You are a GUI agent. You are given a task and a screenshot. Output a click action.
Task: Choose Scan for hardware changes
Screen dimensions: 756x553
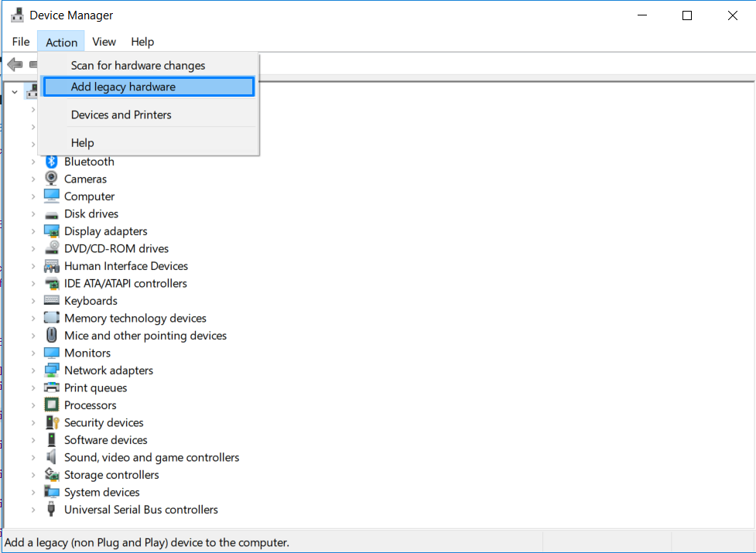click(x=149, y=66)
